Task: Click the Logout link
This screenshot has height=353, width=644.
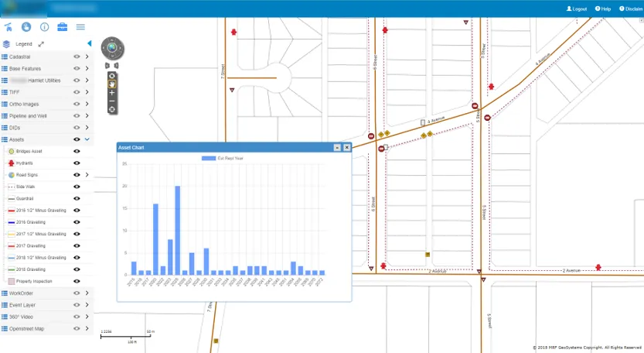Action: (x=577, y=9)
